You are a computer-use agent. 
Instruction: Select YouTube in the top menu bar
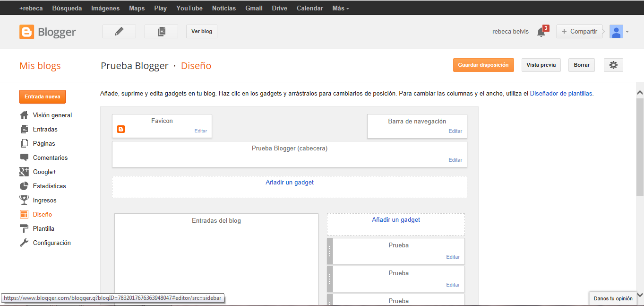tap(189, 8)
